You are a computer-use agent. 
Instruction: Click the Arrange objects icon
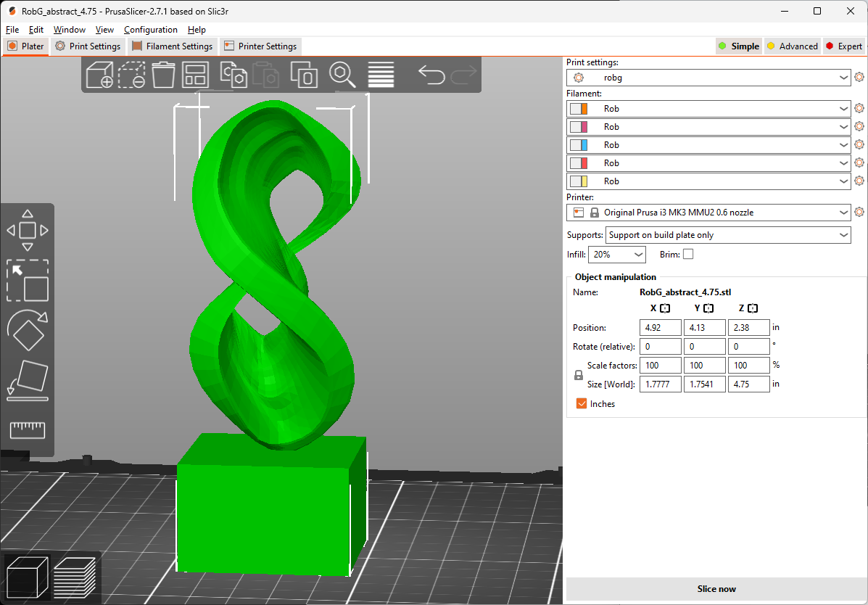pos(195,75)
